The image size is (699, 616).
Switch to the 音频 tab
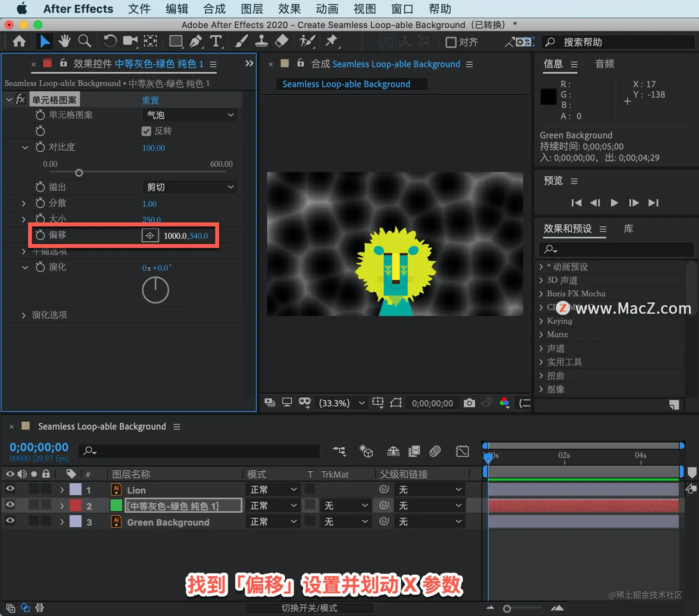click(605, 64)
